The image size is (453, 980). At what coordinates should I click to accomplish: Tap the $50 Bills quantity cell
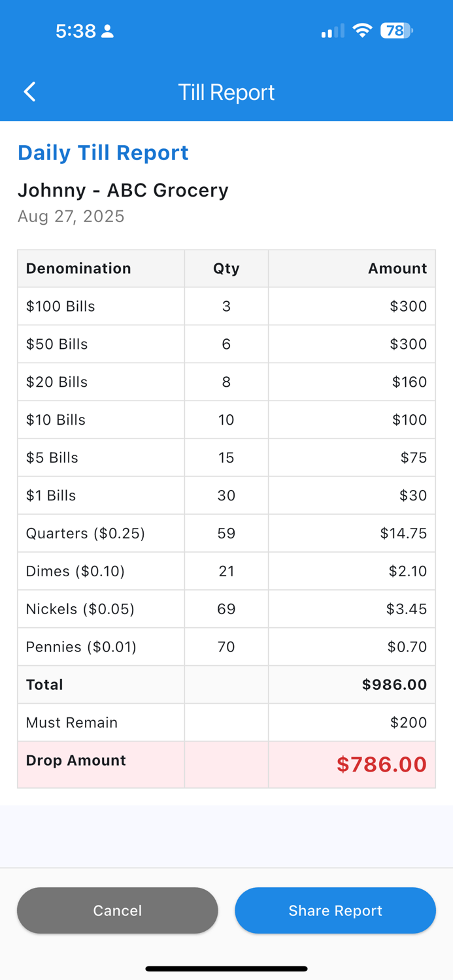[226, 344]
